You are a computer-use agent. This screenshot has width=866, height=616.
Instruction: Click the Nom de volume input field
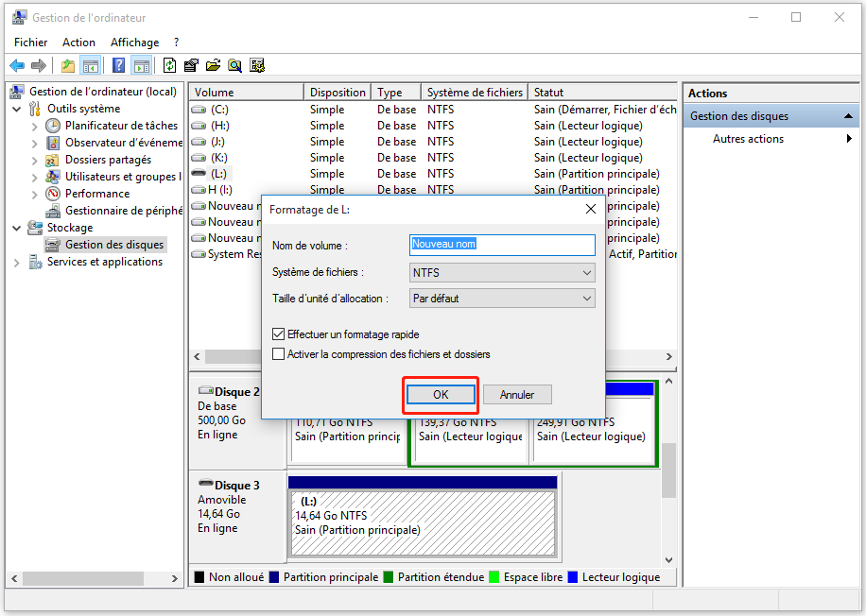pos(502,245)
